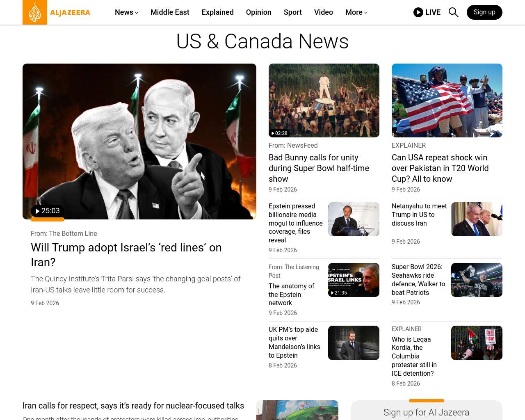Open Iran calls for respect headline

(133, 406)
